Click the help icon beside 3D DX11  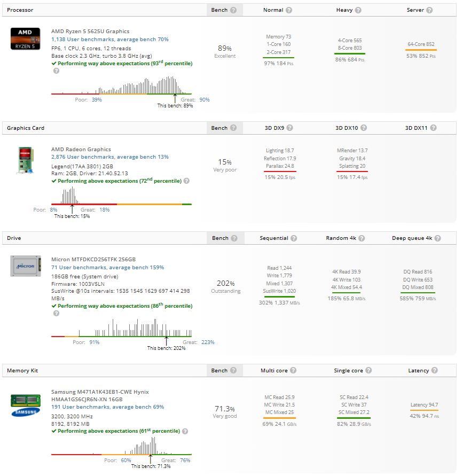tap(434, 128)
